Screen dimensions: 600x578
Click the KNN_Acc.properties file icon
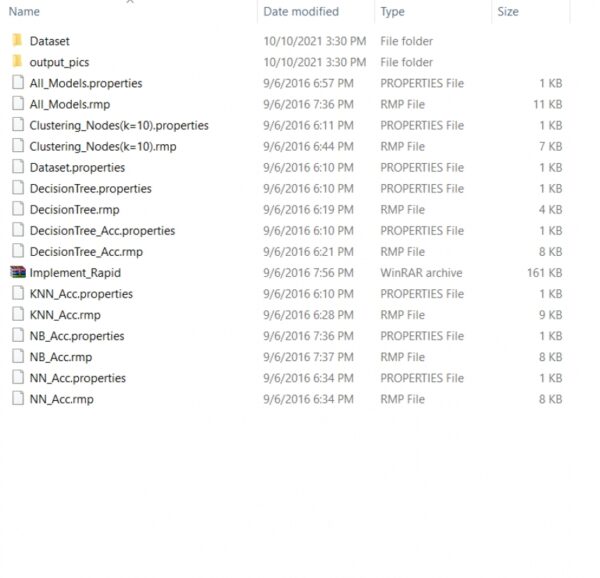(18, 293)
